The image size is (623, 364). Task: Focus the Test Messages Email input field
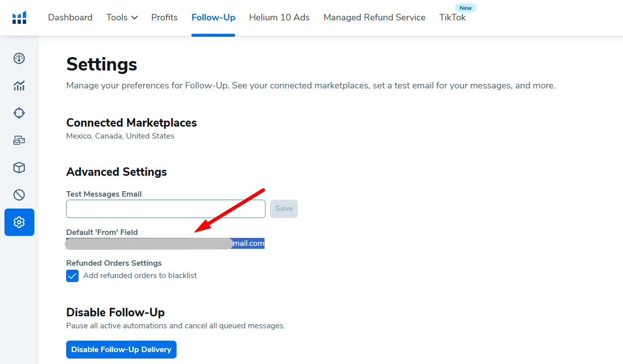coord(166,209)
